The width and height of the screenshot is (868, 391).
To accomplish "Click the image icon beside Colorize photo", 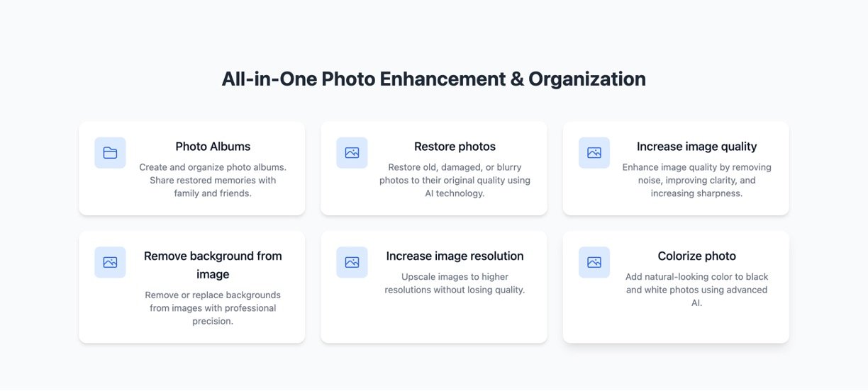I will pyautogui.click(x=594, y=262).
